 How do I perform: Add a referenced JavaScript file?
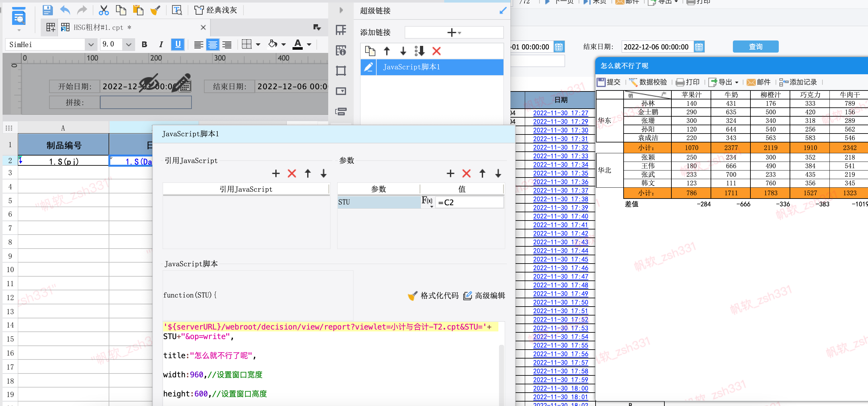coord(276,173)
